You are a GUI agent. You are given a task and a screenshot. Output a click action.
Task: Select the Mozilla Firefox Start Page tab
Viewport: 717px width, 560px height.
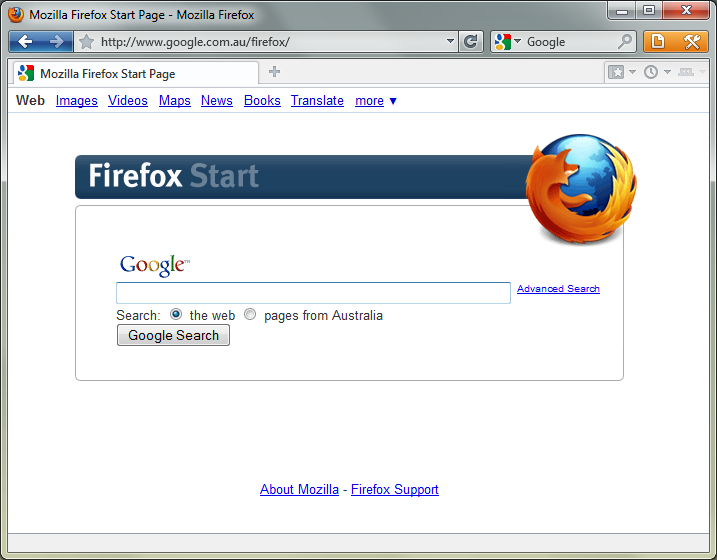(x=136, y=73)
